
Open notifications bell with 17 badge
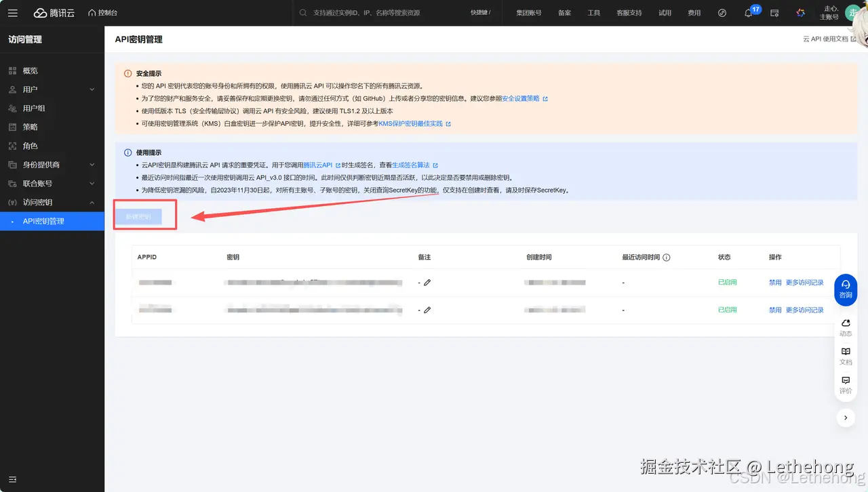[x=749, y=12]
